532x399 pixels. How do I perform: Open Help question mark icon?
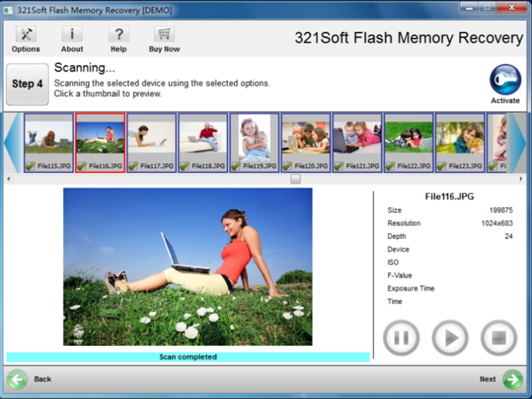[118, 34]
